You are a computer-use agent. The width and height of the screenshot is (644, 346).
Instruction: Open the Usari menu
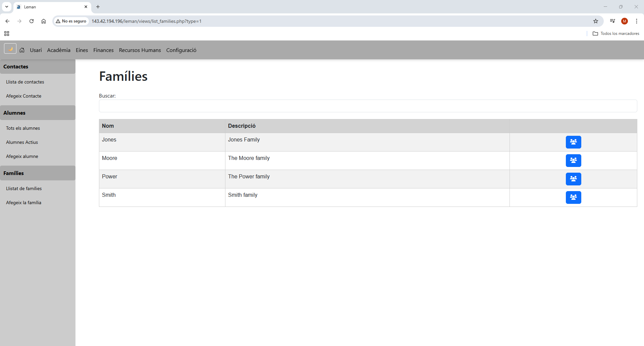(36, 50)
